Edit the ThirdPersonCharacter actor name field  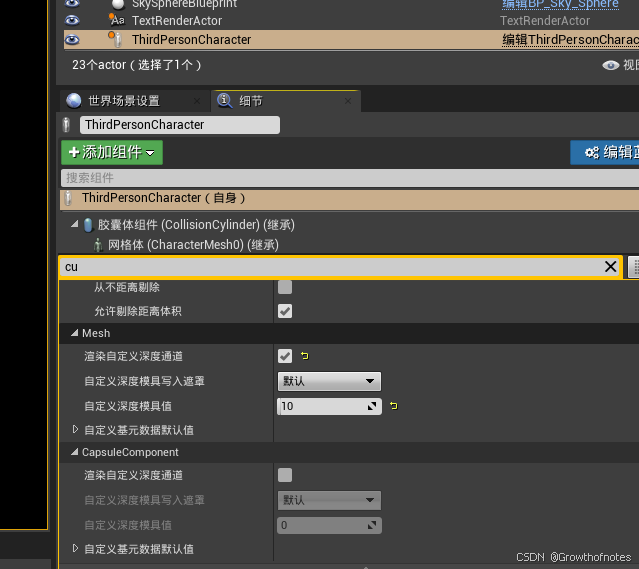click(180, 125)
